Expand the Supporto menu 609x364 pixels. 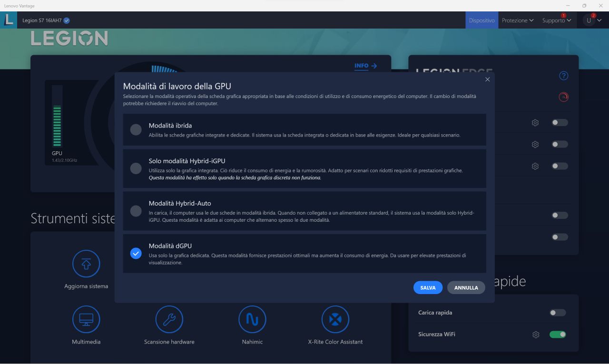click(557, 20)
